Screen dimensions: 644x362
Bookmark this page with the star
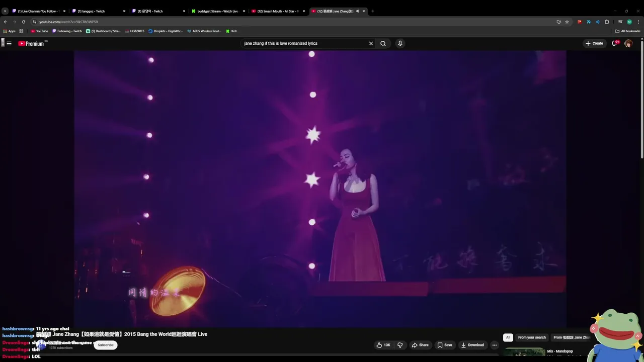[x=567, y=22]
